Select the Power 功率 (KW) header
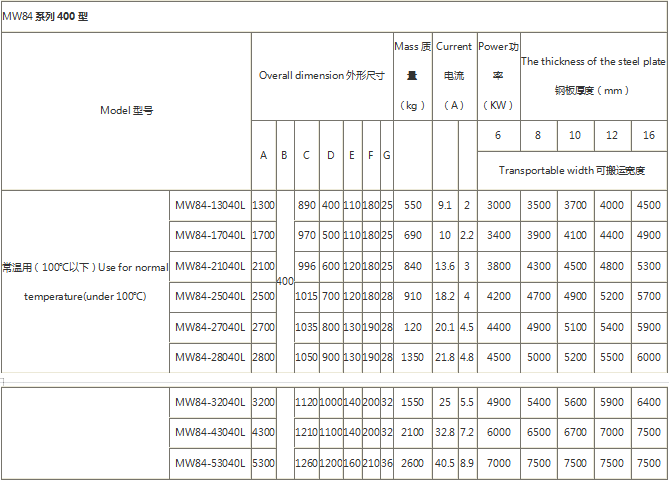 click(x=498, y=75)
